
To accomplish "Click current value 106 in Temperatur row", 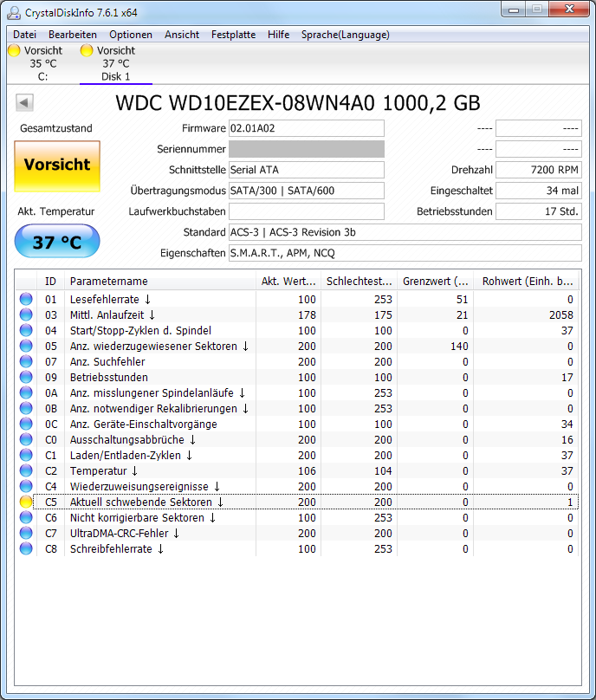I will pyautogui.click(x=308, y=471).
